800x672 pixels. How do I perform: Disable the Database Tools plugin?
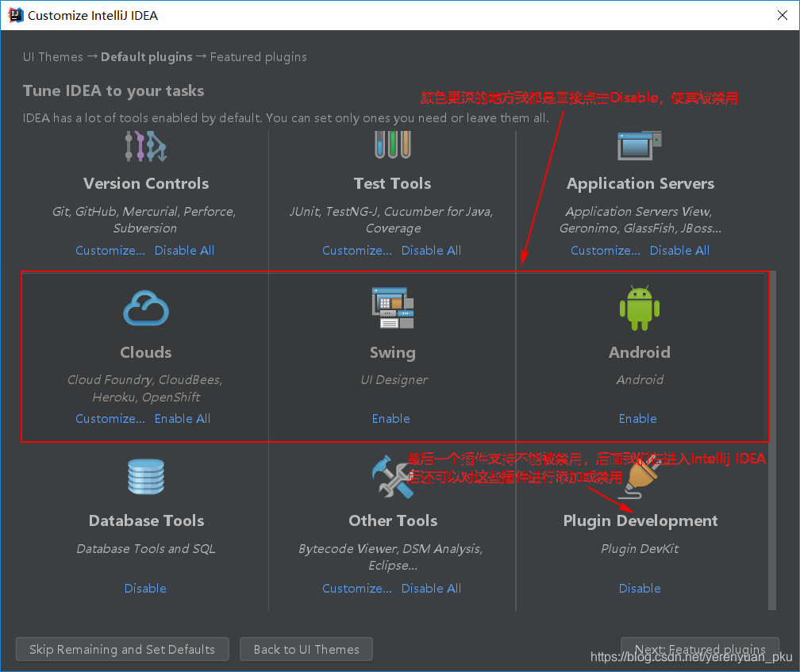[145, 589]
